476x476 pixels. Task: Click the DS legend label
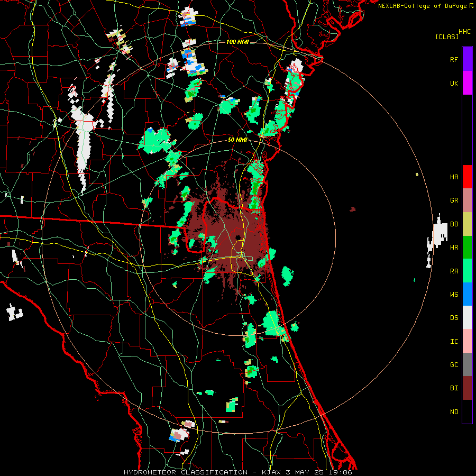[x=454, y=318]
